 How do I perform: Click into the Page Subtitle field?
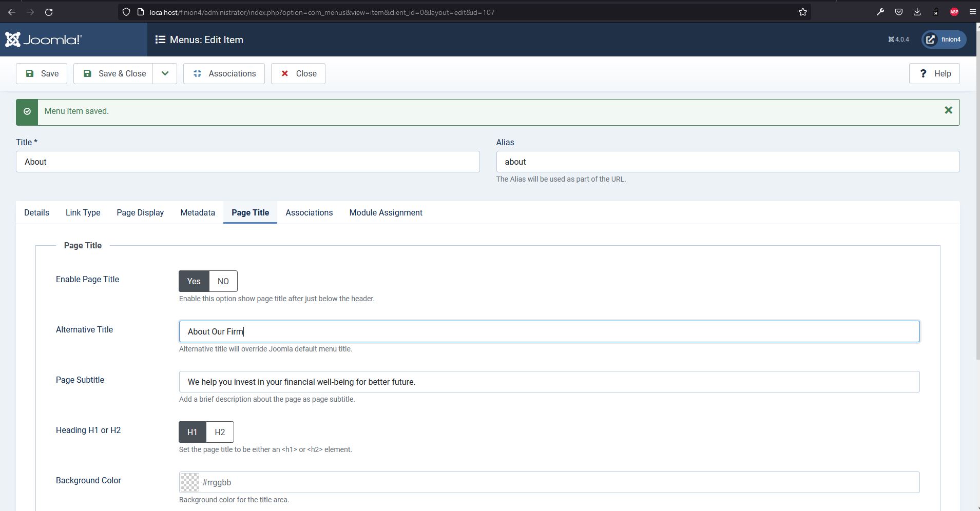point(549,382)
